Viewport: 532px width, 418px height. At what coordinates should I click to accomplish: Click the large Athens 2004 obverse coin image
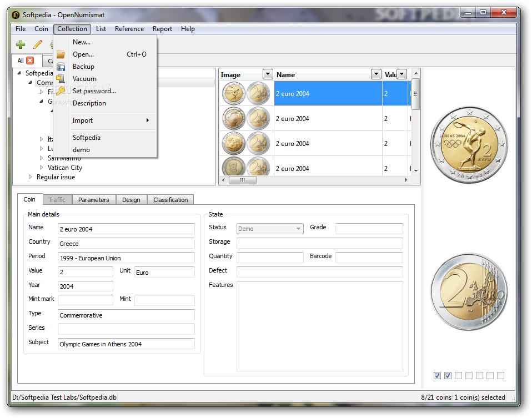469,145
